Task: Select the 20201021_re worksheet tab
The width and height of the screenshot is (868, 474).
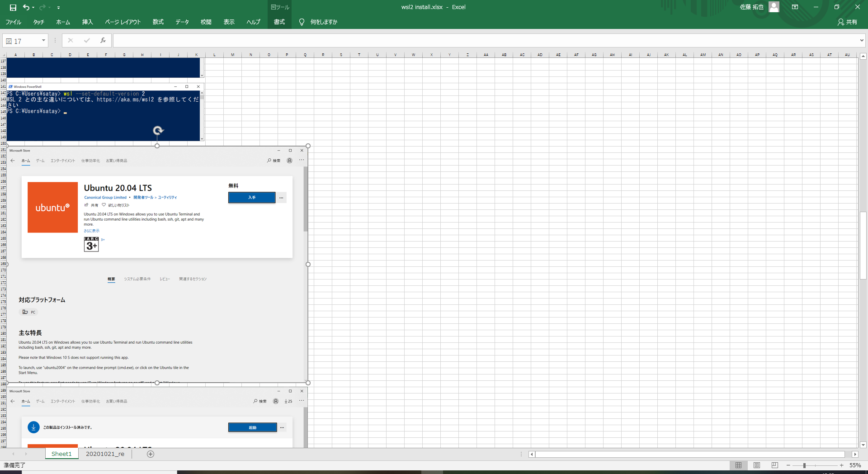Action: [105, 454]
